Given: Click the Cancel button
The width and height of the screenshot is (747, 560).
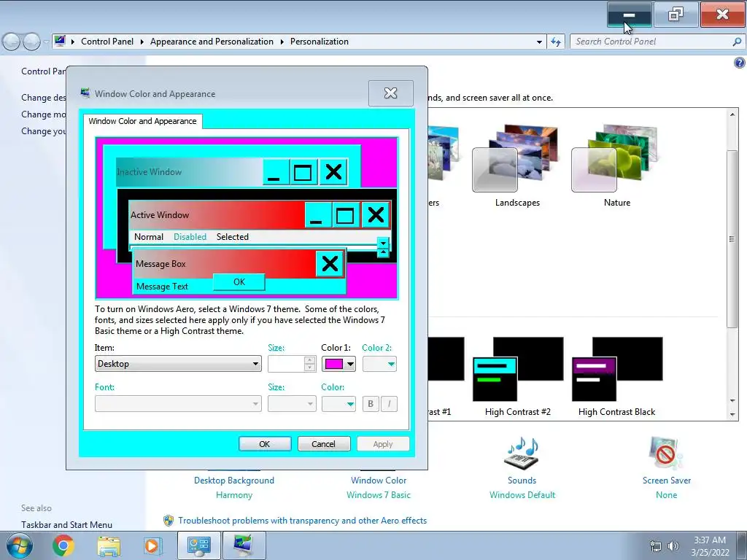Looking at the screenshot, I should pyautogui.click(x=324, y=444).
